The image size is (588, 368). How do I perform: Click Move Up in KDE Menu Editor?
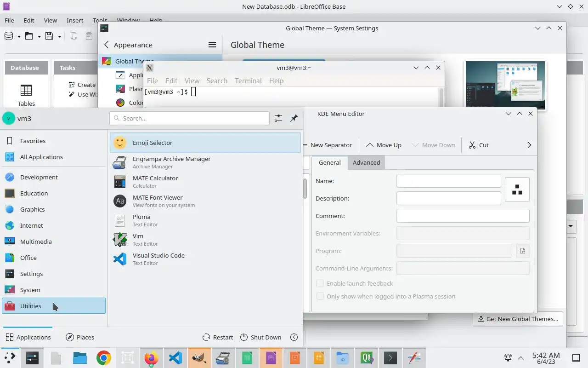pyautogui.click(x=384, y=145)
